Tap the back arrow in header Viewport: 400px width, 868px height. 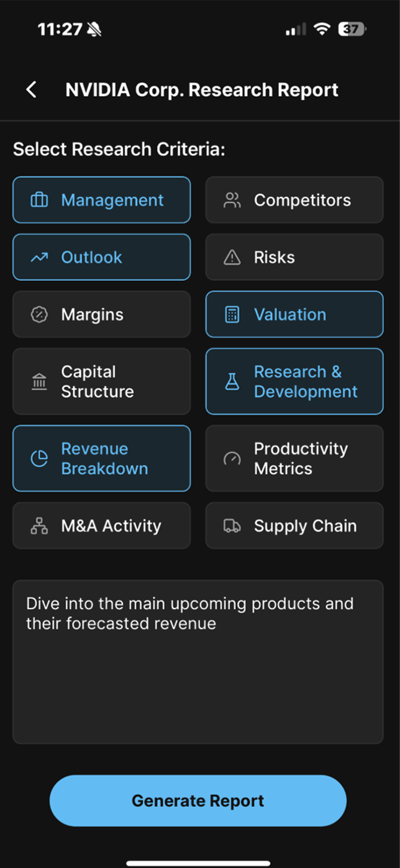click(x=31, y=89)
